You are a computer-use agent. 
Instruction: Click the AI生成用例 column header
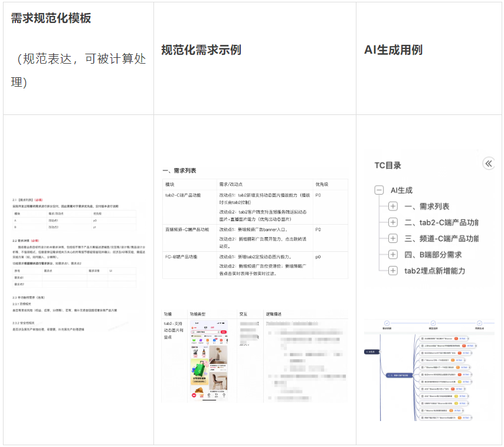pyautogui.click(x=393, y=50)
